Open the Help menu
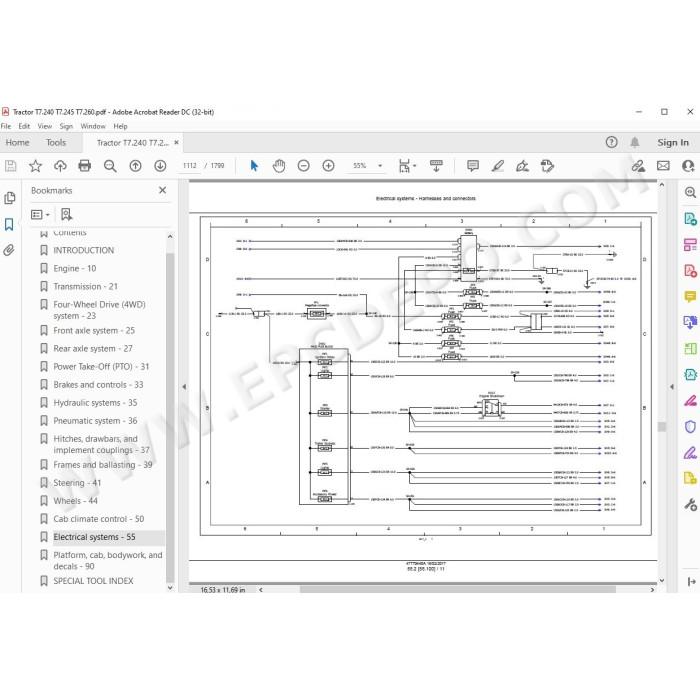 coord(120,126)
